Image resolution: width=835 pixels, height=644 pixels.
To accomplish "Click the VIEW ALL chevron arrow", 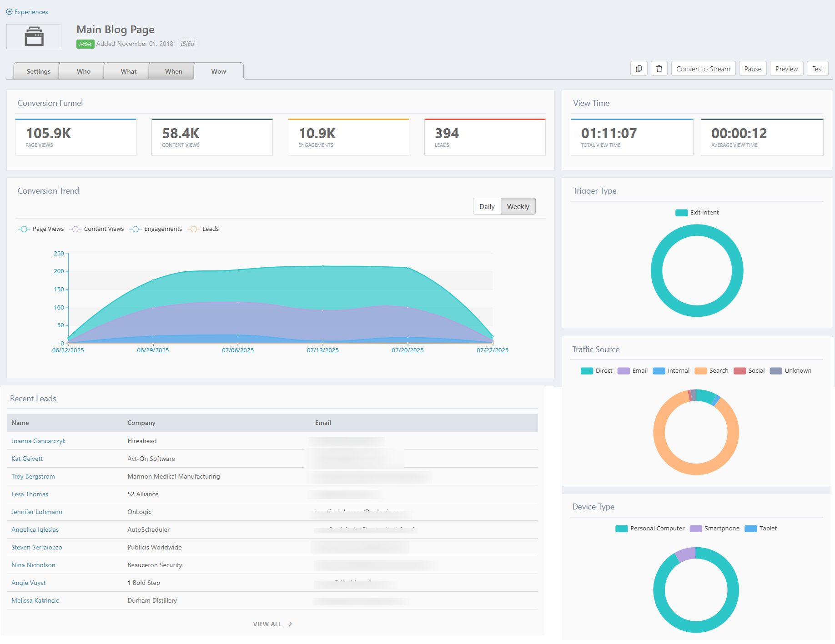I will [x=291, y=624].
